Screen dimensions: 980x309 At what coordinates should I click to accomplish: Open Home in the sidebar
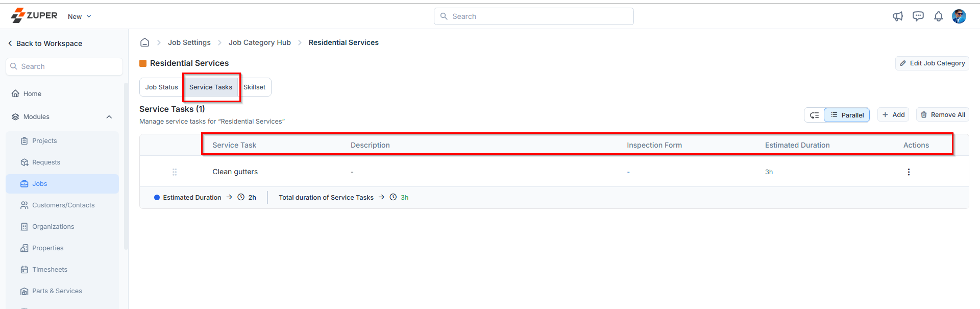click(32, 93)
